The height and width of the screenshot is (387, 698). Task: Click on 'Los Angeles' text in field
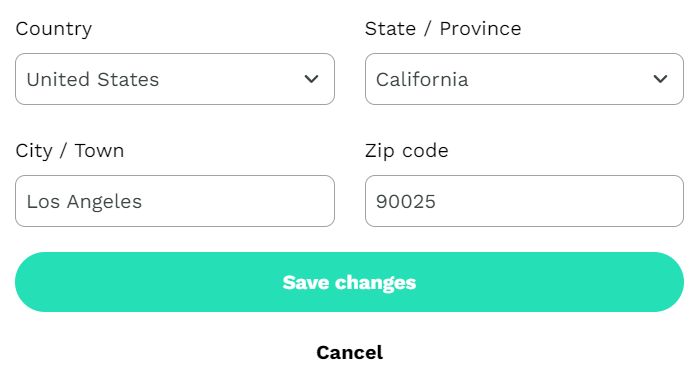(x=84, y=202)
